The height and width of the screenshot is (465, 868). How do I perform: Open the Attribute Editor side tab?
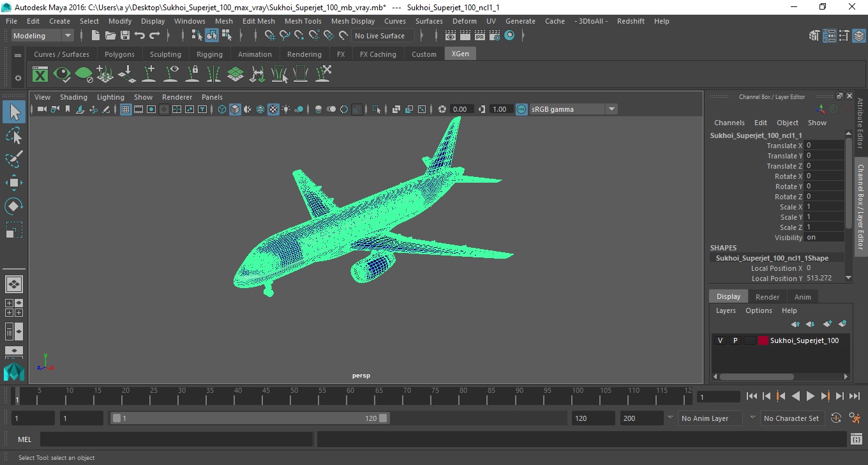click(860, 123)
